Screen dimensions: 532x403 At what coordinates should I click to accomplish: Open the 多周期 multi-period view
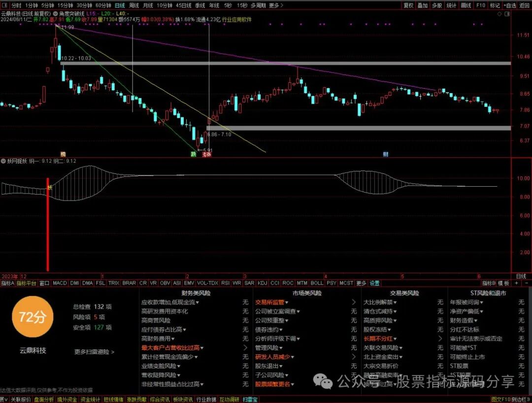[258, 5]
